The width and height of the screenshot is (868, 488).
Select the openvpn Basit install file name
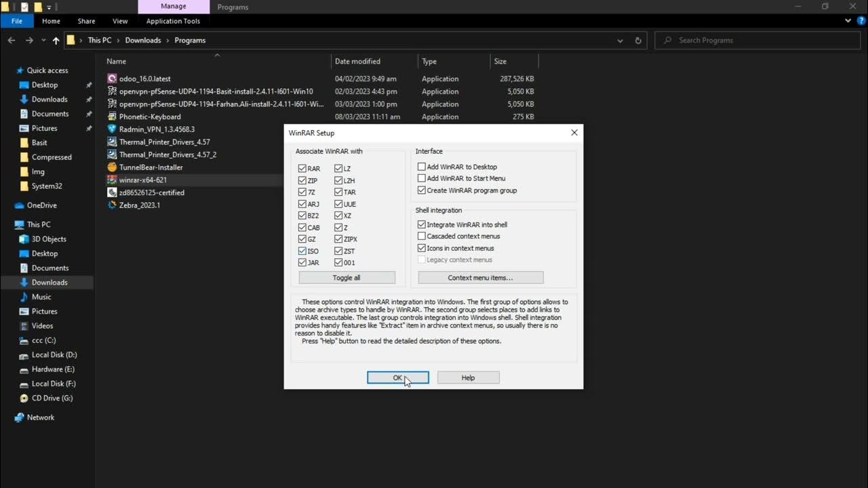(216, 91)
